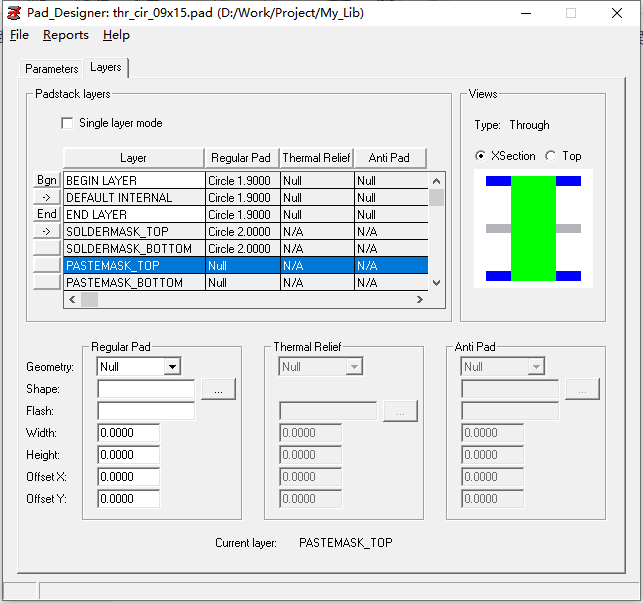This screenshot has width=643, height=603.
Task: Click the Bgn row button
Action: [47, 180]
